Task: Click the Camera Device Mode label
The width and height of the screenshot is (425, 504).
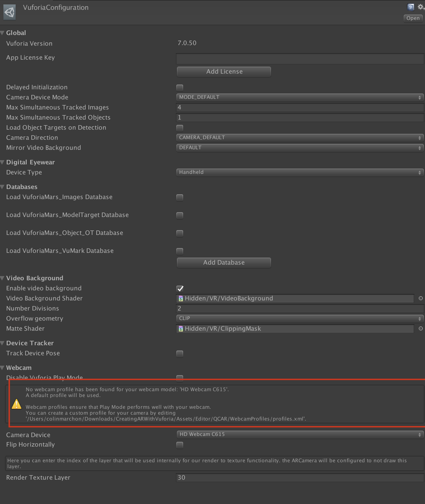Action: click(37, 97)
